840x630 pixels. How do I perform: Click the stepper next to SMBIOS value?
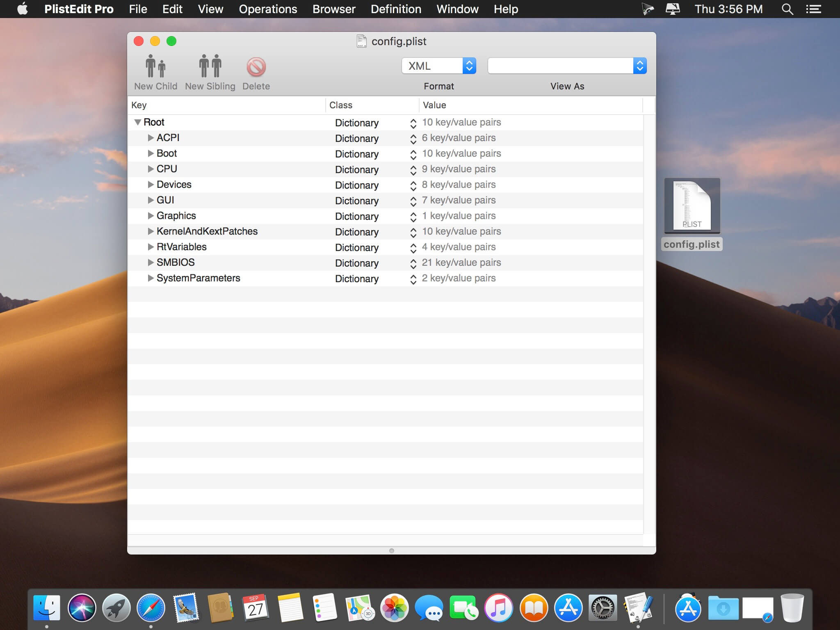413,262
